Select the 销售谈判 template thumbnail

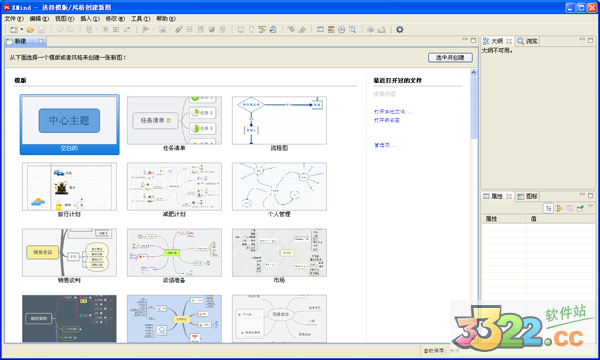69,252
